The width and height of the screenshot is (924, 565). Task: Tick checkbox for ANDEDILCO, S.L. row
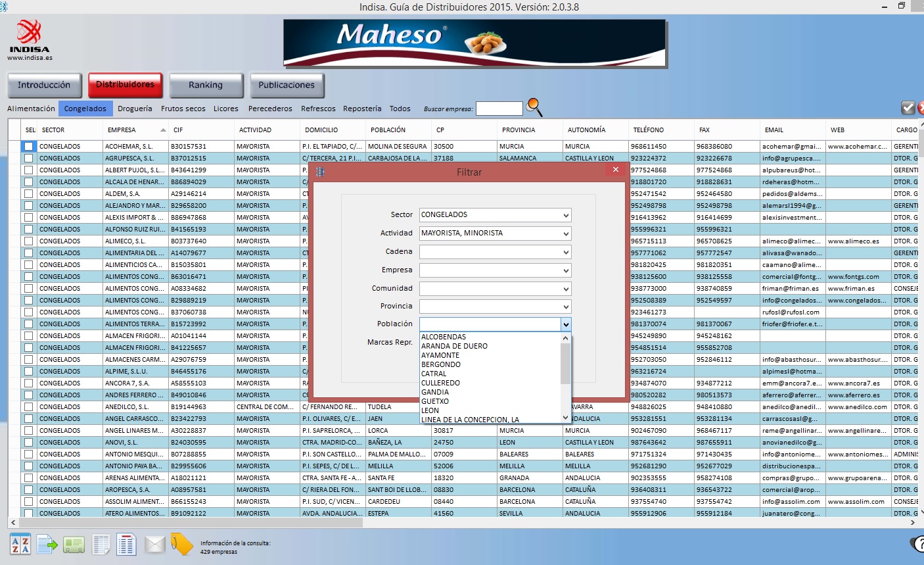28,407
